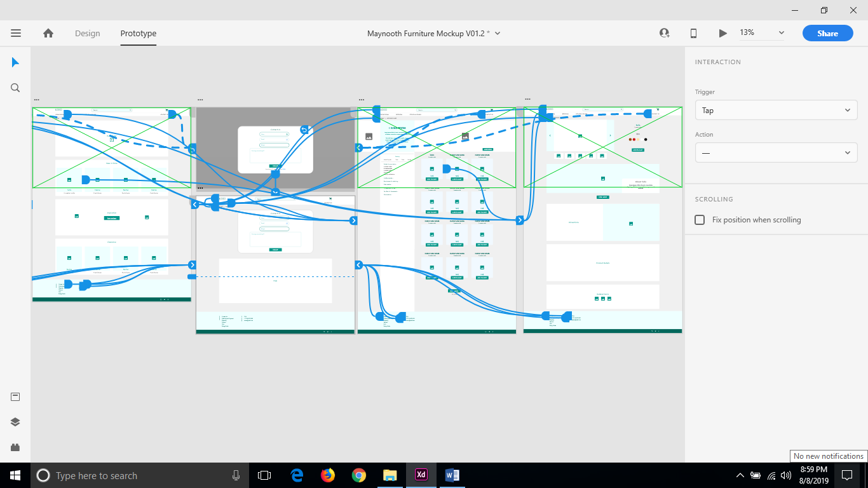Click the volume speaker tray icon
The image size is (868, 488).
[787, 475]
